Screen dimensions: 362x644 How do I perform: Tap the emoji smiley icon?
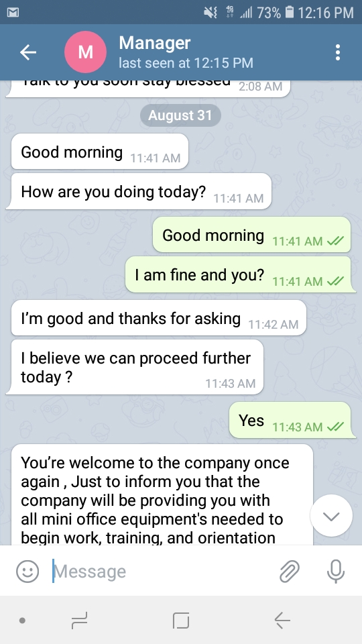(27, 571)
